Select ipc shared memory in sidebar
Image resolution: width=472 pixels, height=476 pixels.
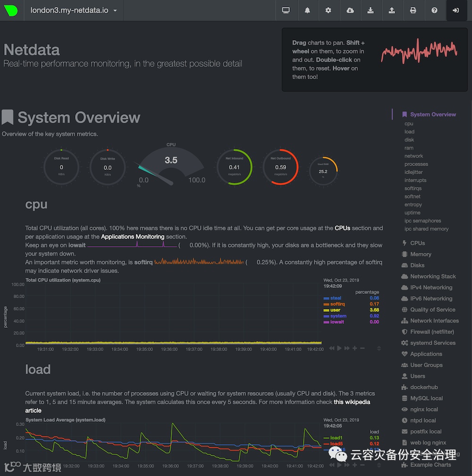426,229
